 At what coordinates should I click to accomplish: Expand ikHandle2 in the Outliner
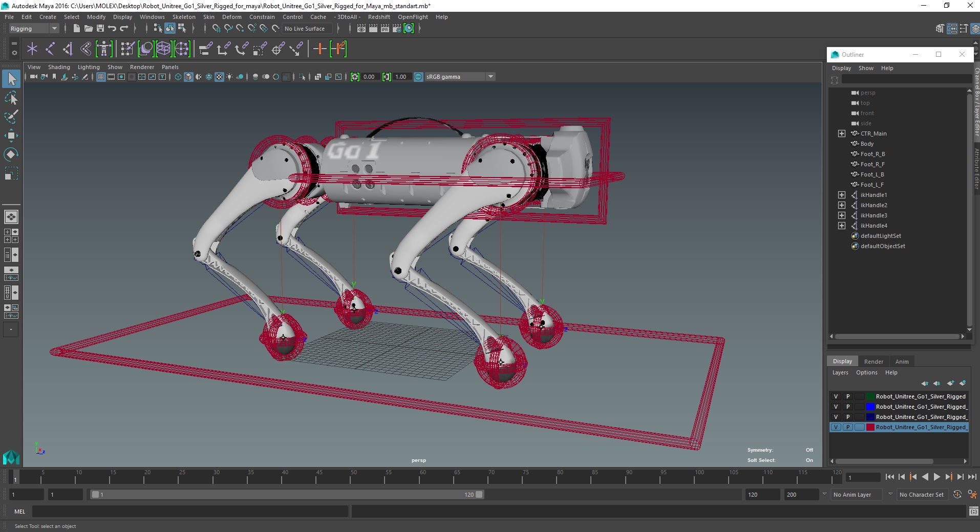click(842, 205)
